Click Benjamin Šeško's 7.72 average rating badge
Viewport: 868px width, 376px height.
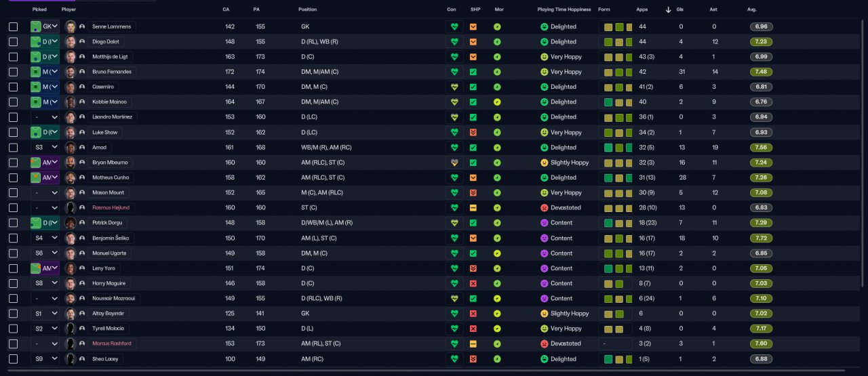coord(762,238)
